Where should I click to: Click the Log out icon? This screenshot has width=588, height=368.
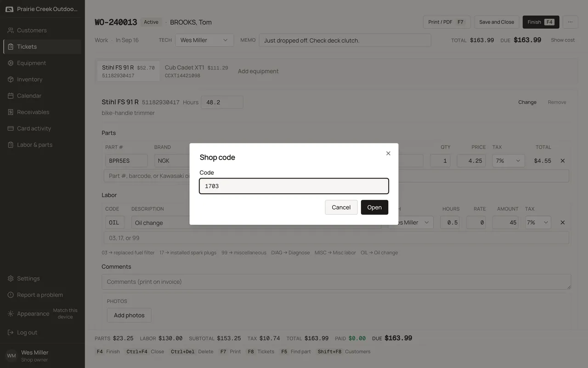coord(11,333)
